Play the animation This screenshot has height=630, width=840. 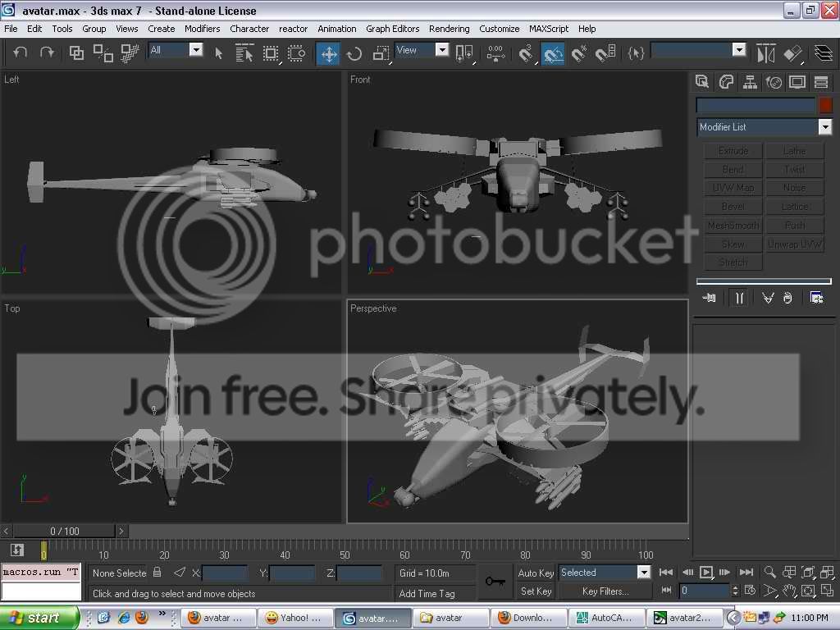tap(706, 572)
